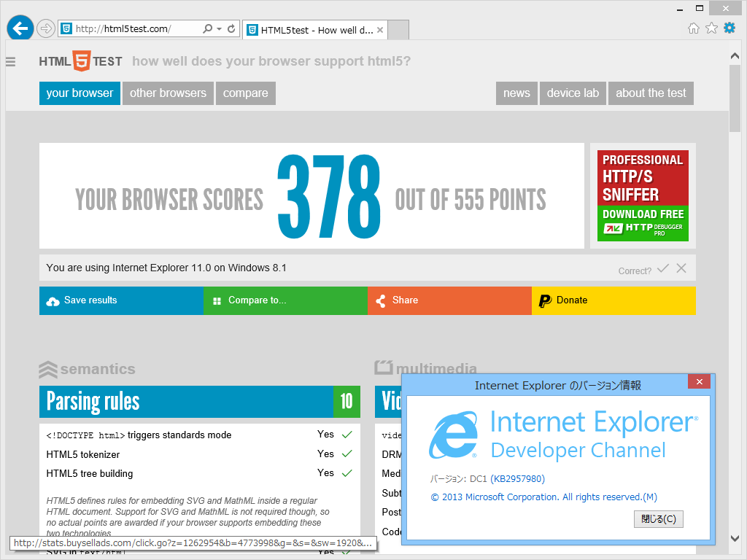Minimize the Internet Explorer window
747x560 pixels.
point(680,9)
